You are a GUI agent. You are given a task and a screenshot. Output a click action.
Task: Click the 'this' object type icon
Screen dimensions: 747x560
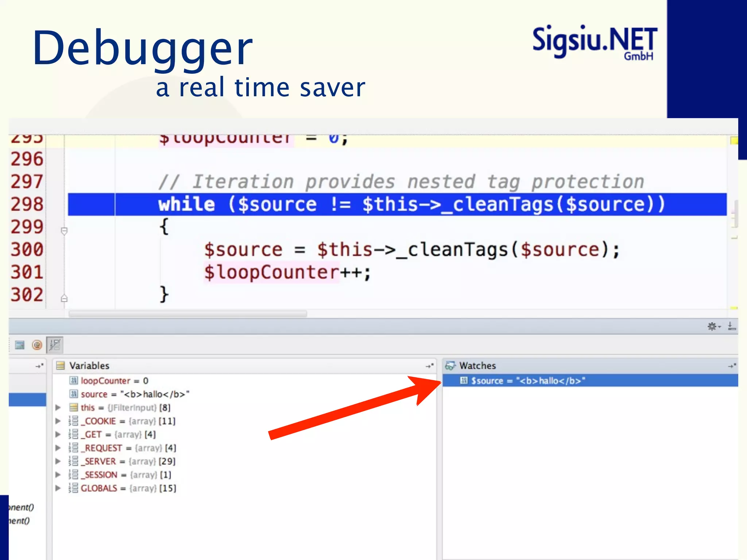pyautogui.click(x=74, y=408)
